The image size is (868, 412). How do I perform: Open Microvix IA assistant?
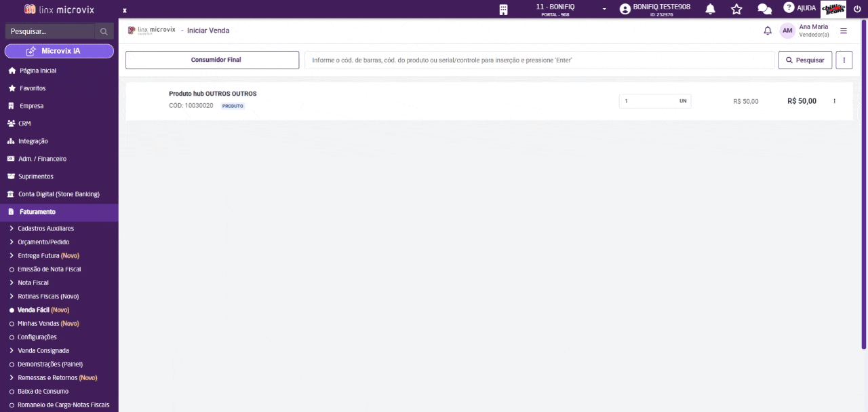(x=59, y=51)
